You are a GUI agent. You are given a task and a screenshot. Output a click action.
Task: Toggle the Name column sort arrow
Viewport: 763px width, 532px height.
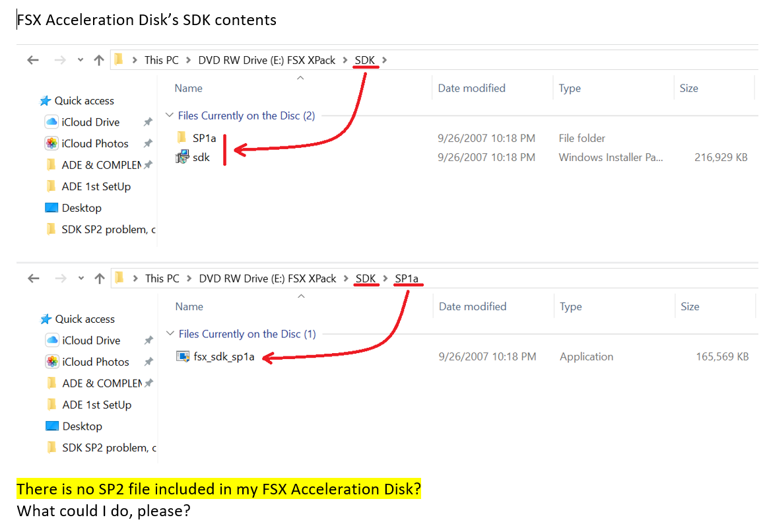pyautogui.click(x=300, y=77)
